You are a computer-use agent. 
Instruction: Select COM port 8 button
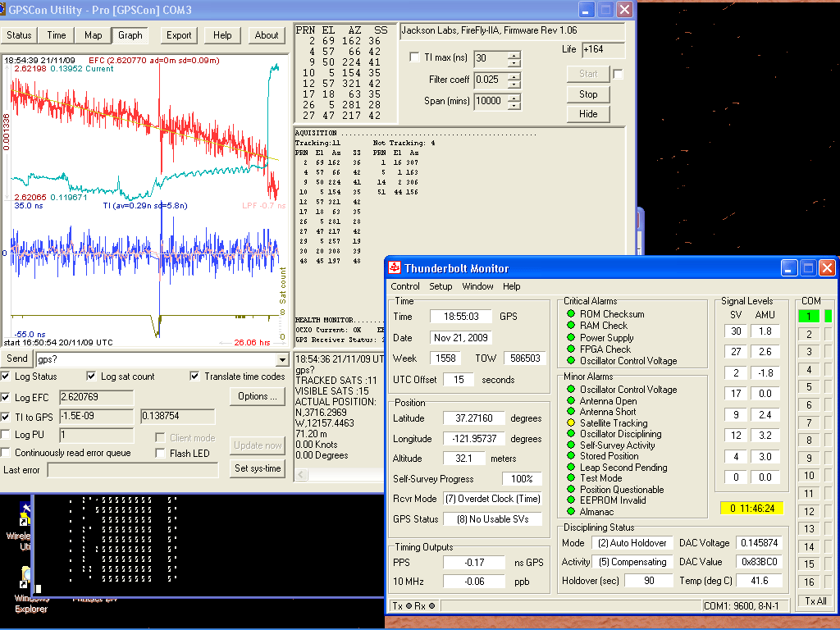tap(808, 440)
